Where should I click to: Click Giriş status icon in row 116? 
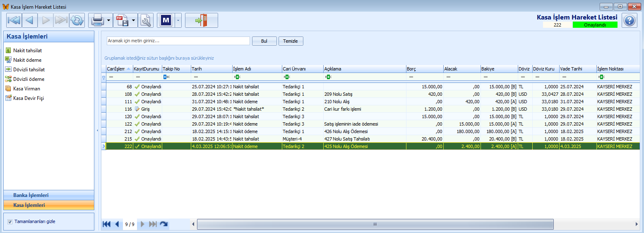(x=137, y=109)
